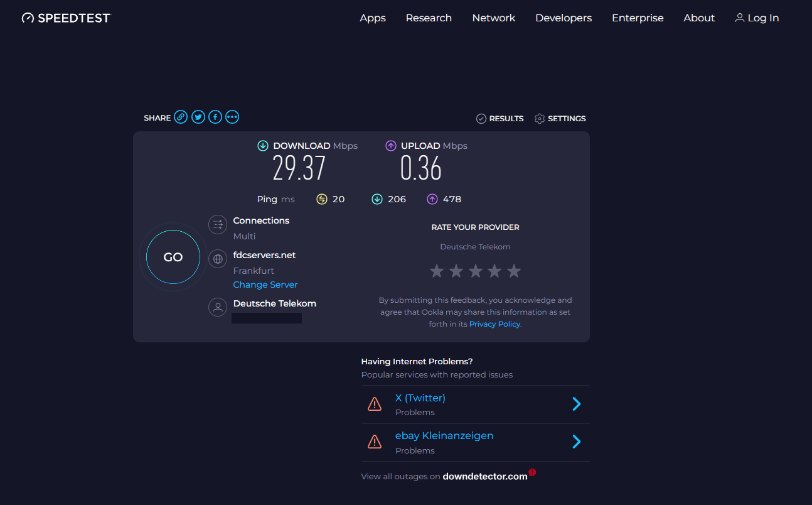Copy the shareable result link icon
The height and width of the screenshot is (505, 812).
coord(181,117)
